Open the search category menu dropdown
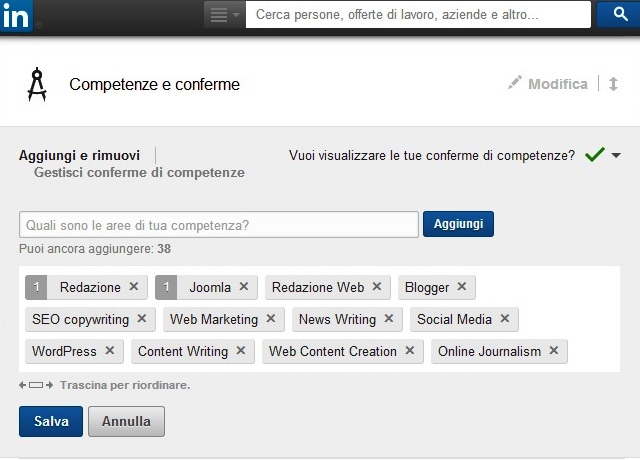The width and height of the screenshot is (640, 460). pyautogui.click(x=224, y=15)
